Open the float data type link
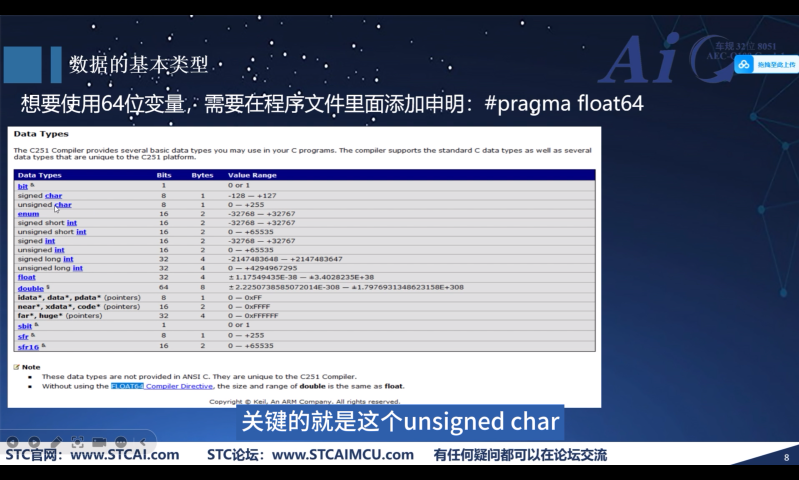The image size is (799, 480). pyautogui.click(x=26, y=277)
